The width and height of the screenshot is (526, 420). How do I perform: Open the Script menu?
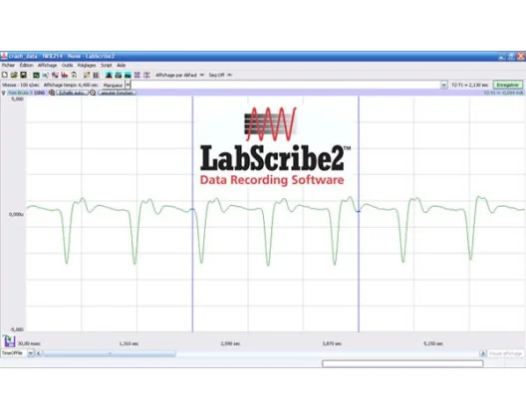107,66
